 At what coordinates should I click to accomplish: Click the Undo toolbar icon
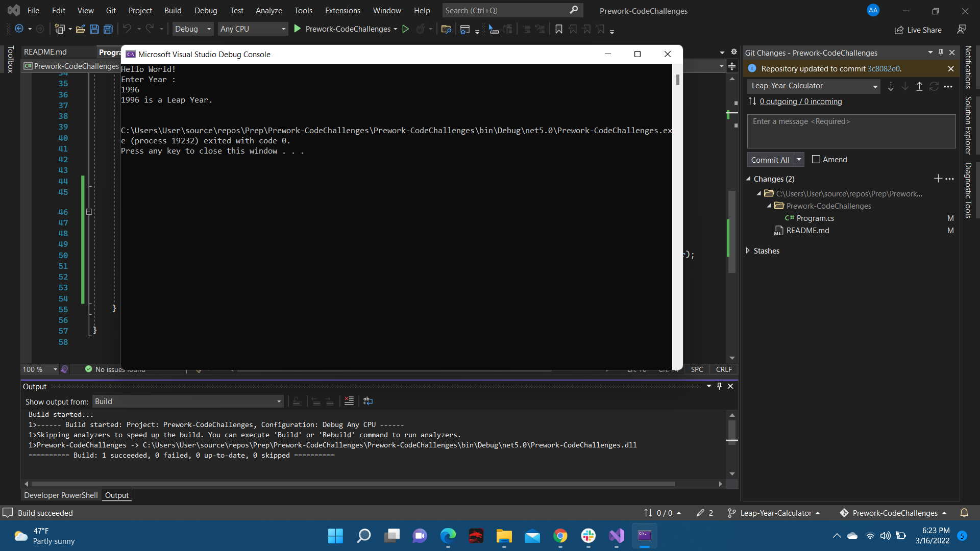(128, 29)
